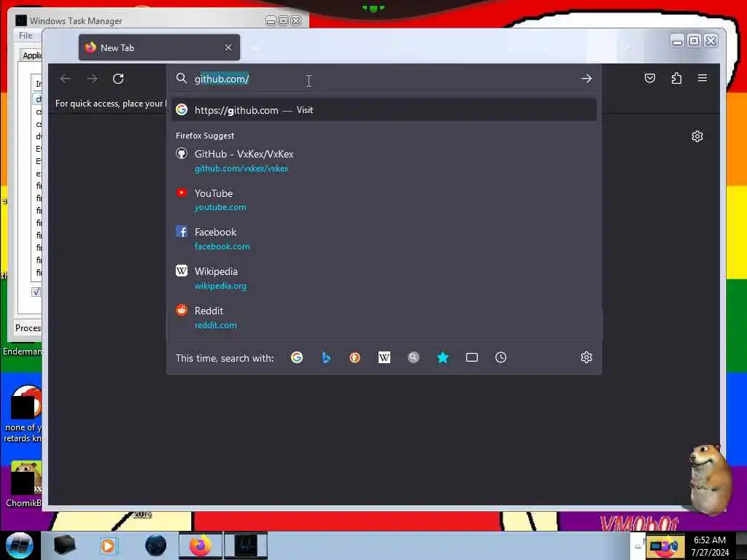747x560 pixels.
Task: Choose the grey magnifier search engine
Action: coord(414,357)
